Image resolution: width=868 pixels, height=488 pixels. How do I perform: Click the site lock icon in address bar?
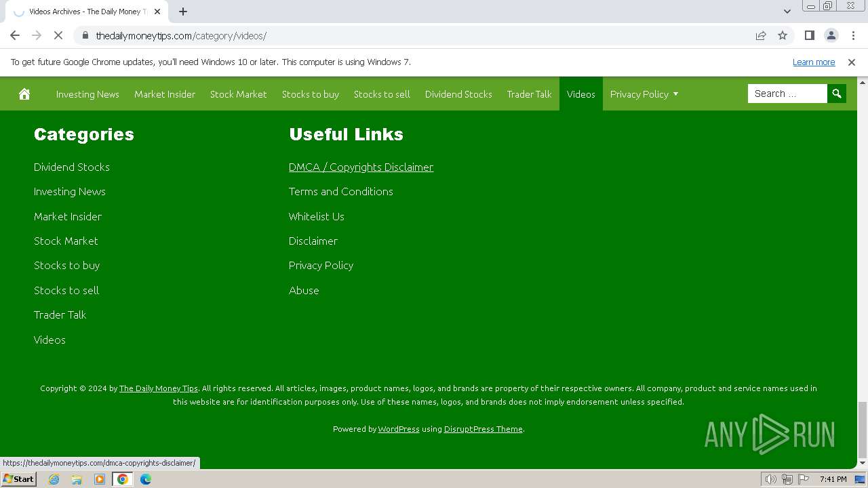click(x=85, y=35)
